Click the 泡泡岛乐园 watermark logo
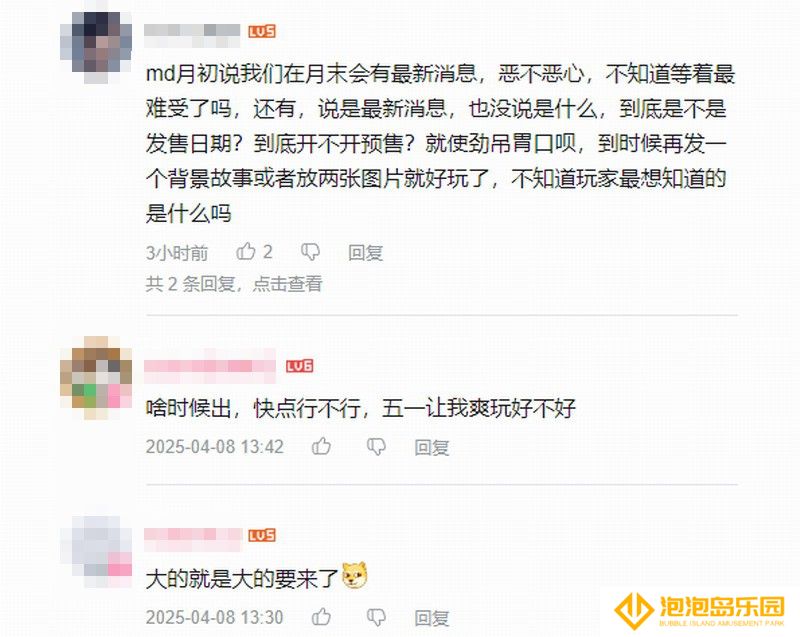The width and height of the screenshot is (800, 637). pos(699,611)
